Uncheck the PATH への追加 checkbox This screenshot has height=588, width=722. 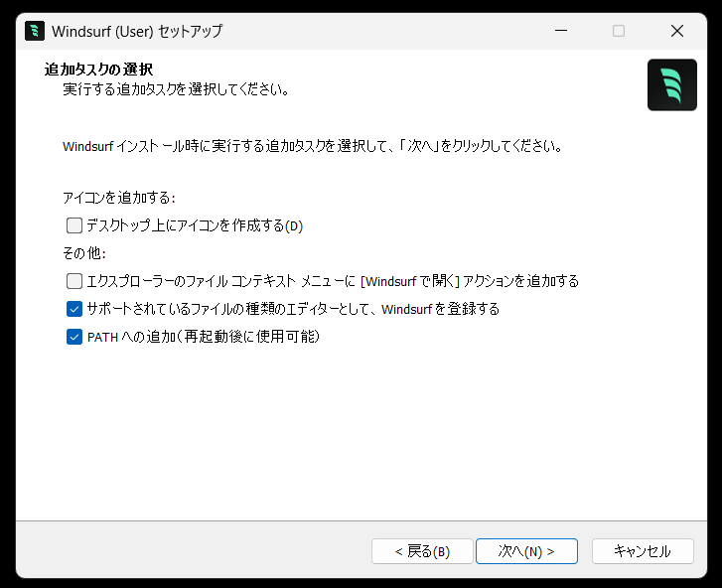coord(74,337)
